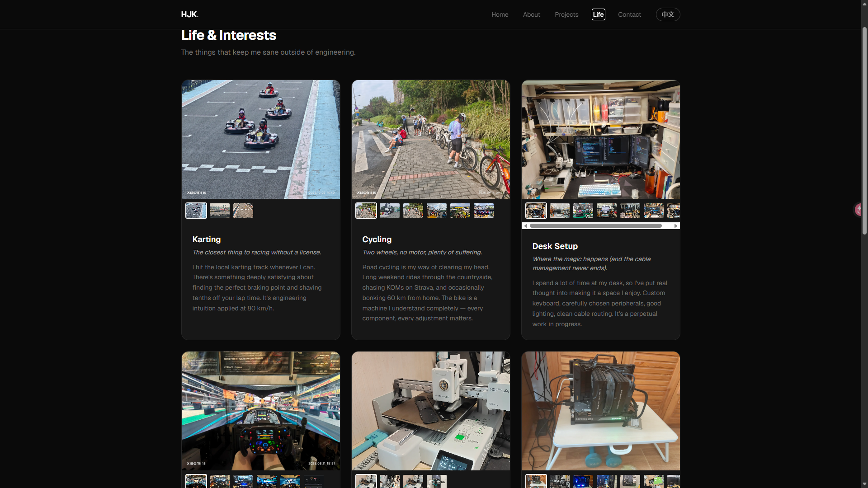The width and height of the screenshot is (868, 488).
Task: Open the main Desk Setup photo
Action: [601, 139]
